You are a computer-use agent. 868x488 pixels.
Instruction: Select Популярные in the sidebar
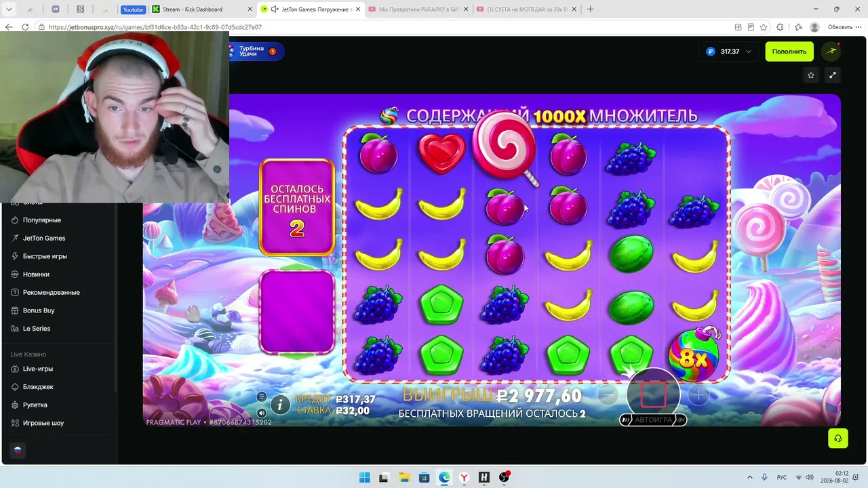(x=42, y=220)
